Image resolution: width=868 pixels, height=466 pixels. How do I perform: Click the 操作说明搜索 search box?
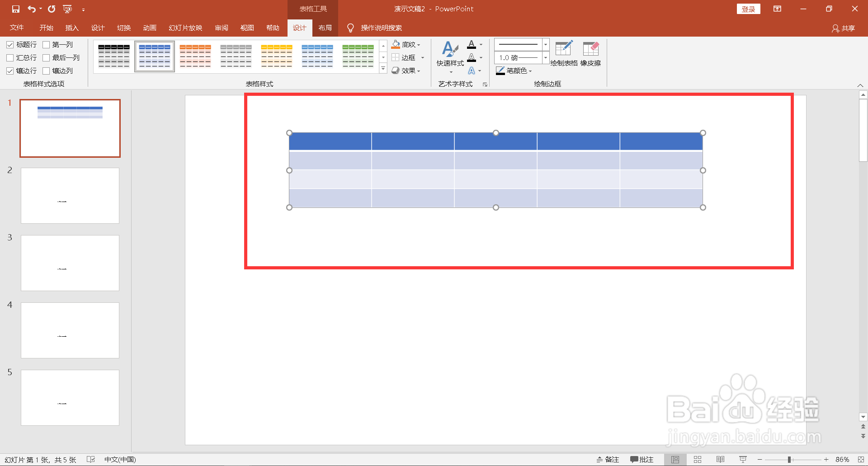tap(381, 28)
